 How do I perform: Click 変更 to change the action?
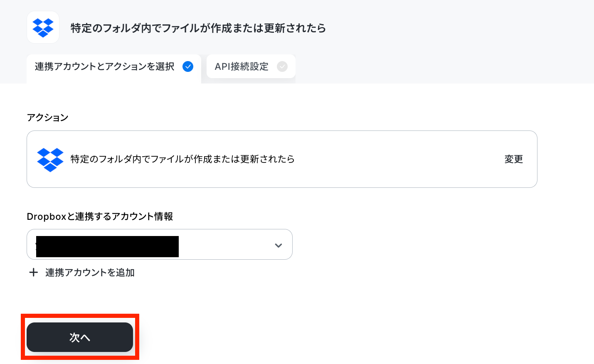point(514,159)
